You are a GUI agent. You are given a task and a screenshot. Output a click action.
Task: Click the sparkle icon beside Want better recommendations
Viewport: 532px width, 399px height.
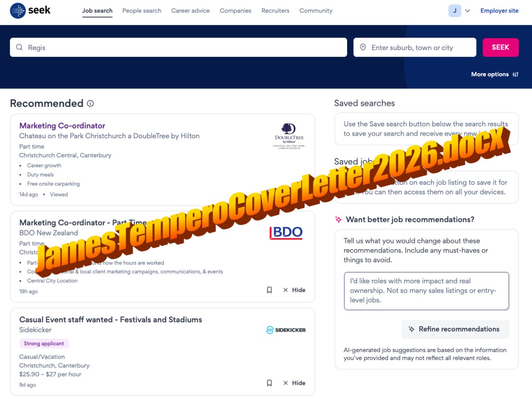338,219
